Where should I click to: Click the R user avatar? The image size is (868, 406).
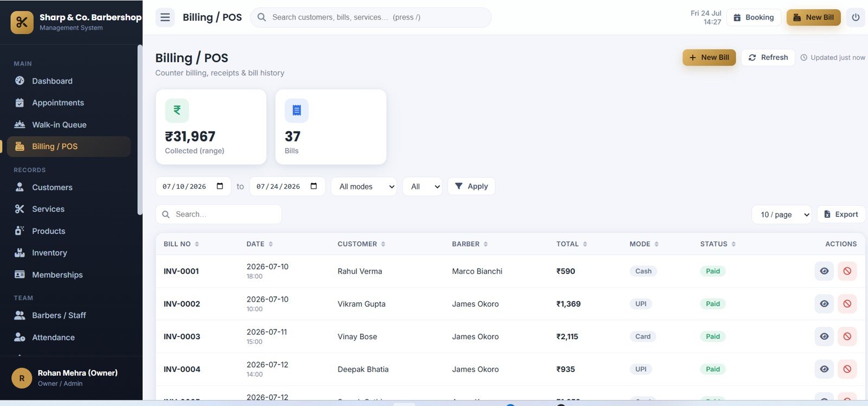point(22,378)
